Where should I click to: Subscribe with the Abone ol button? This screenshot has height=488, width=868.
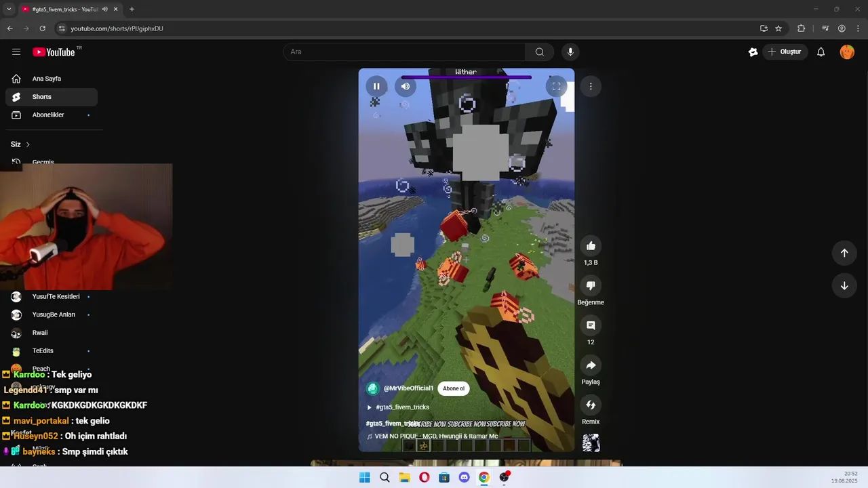click(x=454, y=388)
